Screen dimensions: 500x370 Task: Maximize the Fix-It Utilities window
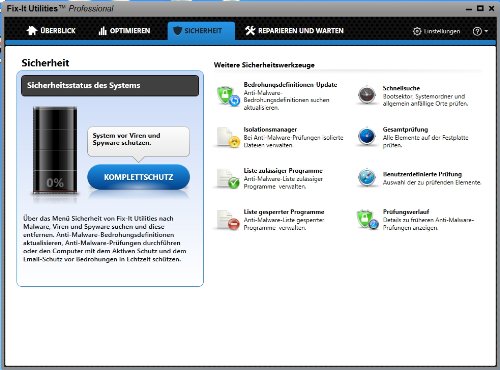pyautogui.click(x=480, y=8)
